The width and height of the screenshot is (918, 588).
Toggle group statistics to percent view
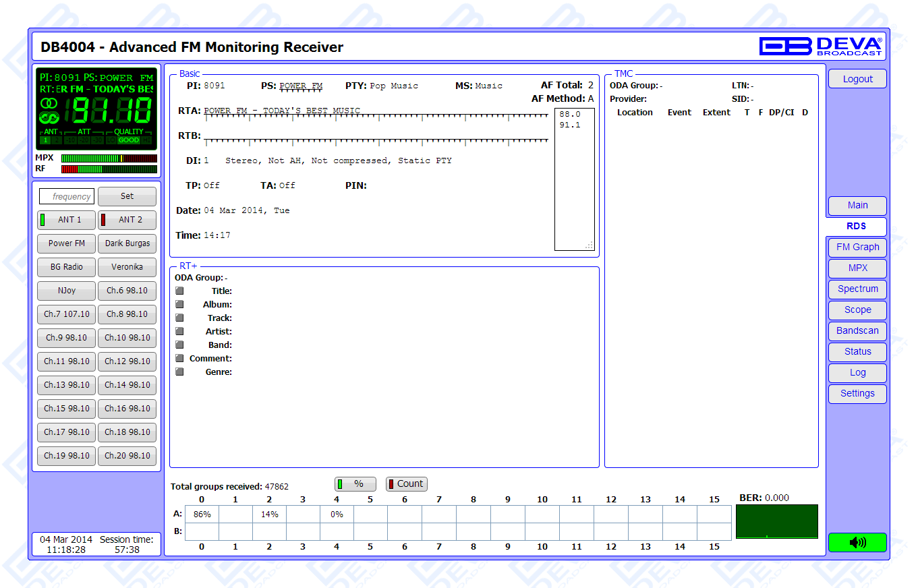[x=355, y=484]
